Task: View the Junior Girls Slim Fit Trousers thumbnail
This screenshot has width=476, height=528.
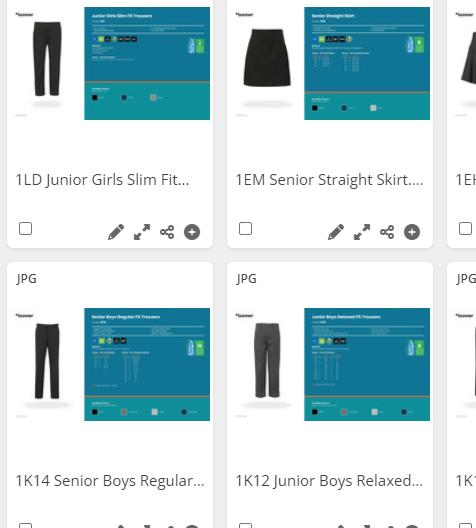Action: 112,63
